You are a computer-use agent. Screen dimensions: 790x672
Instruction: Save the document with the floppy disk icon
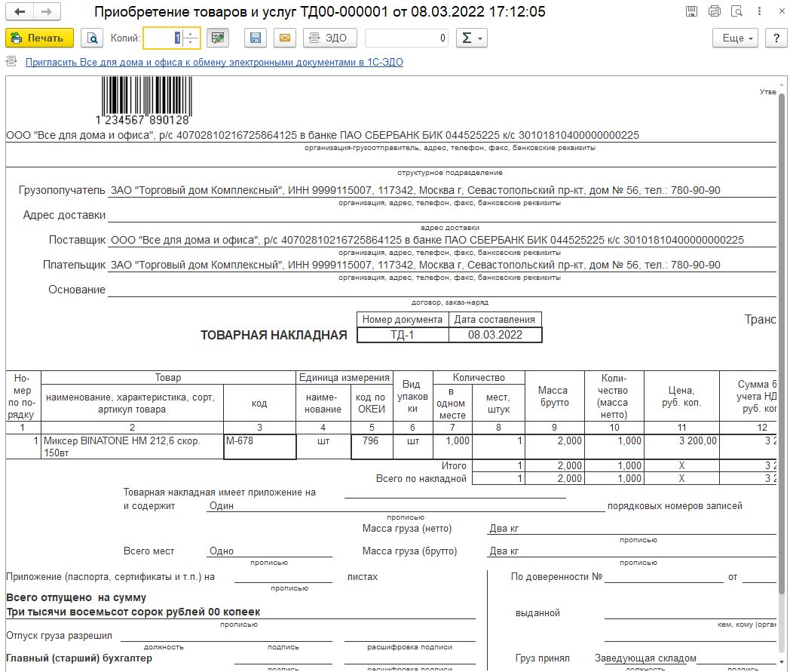[x=256, y=38]
